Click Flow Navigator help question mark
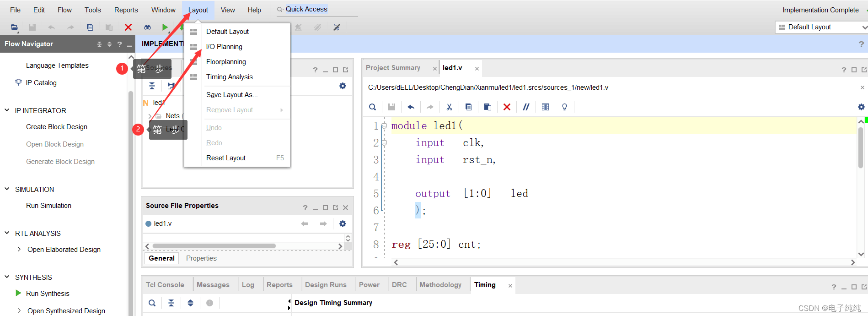Screen dimensions: 868x316 click(119, 44)
